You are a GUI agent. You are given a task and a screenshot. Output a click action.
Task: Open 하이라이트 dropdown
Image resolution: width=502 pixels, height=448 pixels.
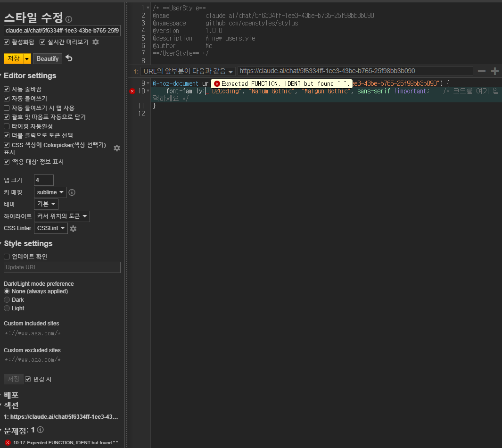point(62,216)
